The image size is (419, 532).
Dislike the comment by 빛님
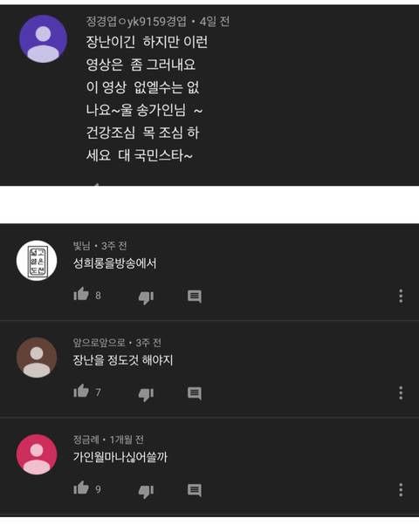pyautogui.click(x=146, y=297)
